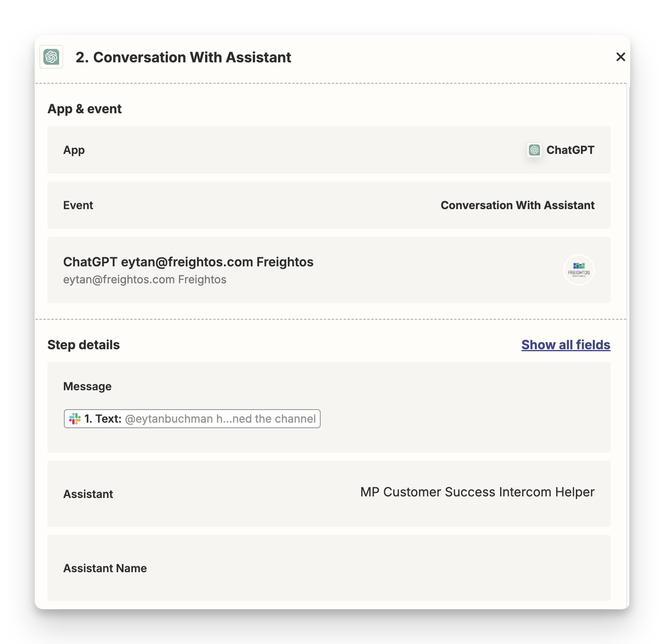665x644 pixels.
Task: Click the App & event section heading
Action: pos(84,109)
